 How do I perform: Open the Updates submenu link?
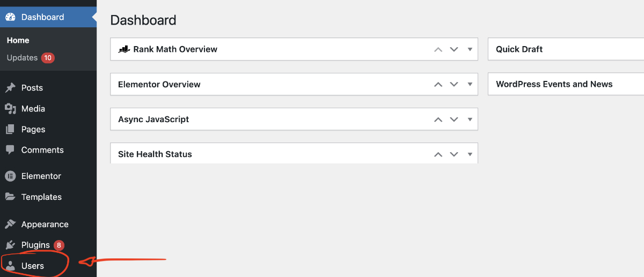point(22,58)
